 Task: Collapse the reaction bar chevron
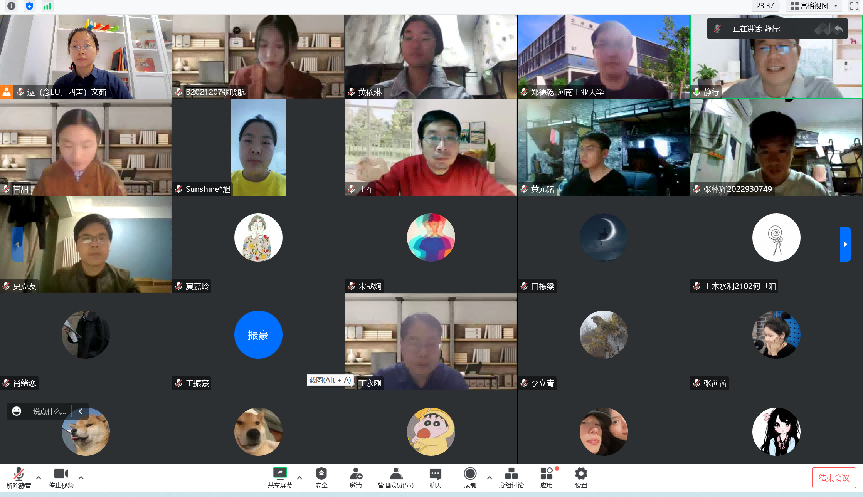80,411
